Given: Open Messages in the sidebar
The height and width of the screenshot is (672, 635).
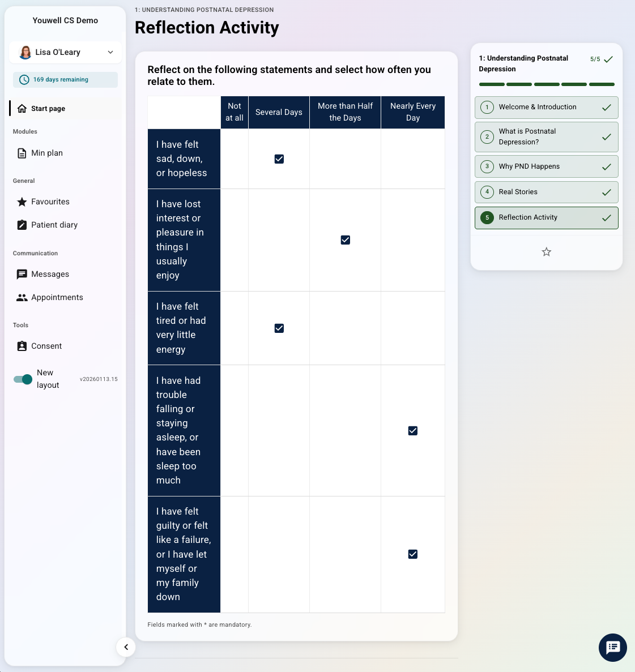Looking at the screenshot, I should [x=65, y=274].
